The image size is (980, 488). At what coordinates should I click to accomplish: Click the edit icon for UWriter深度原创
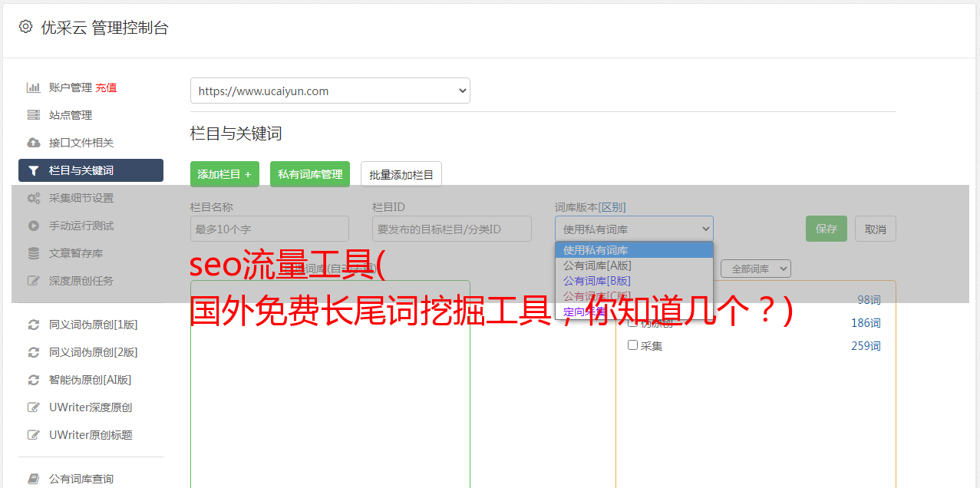(x=33, y=407)
